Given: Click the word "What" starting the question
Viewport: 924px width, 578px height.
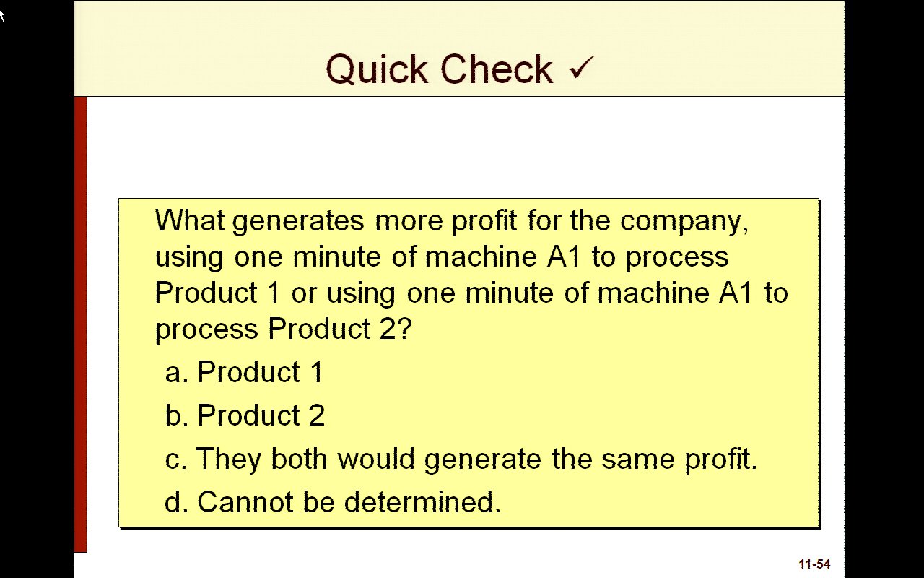Looking at the screenshot, I should (x=190, y=220).
